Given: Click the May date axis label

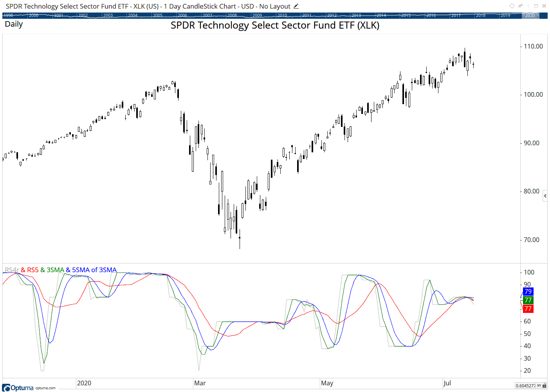Looking at the screenshot, I should click(327, 383).
